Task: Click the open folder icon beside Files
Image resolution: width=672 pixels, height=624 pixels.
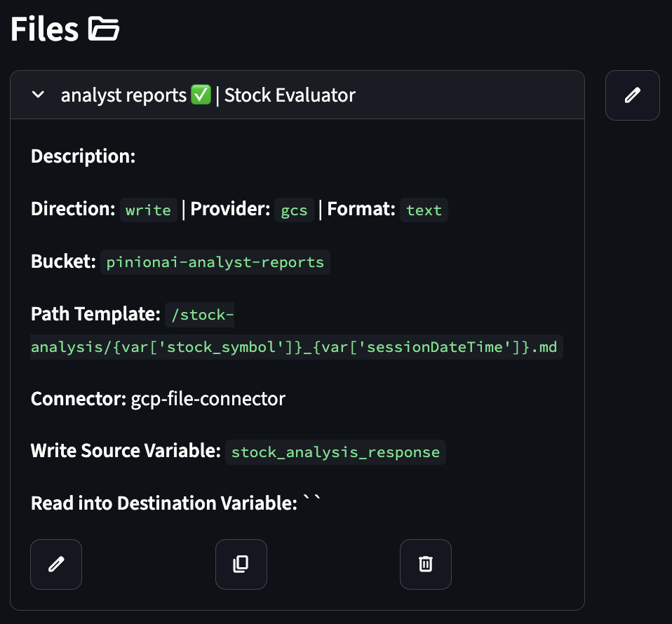Action: (x=104, y=29)
